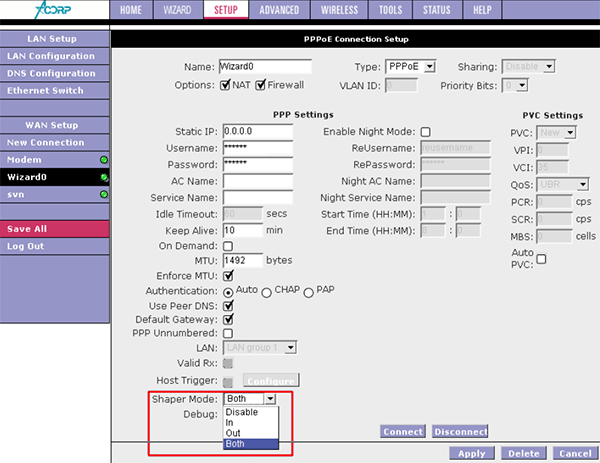Click the Username field
The image size is (600, 463).
[258, 148]
